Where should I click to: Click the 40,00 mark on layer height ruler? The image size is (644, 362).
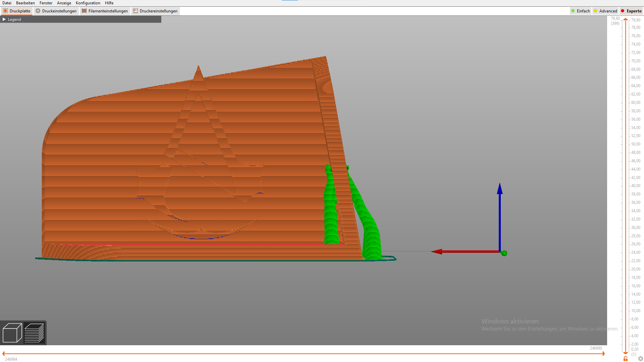pos(636,186)
